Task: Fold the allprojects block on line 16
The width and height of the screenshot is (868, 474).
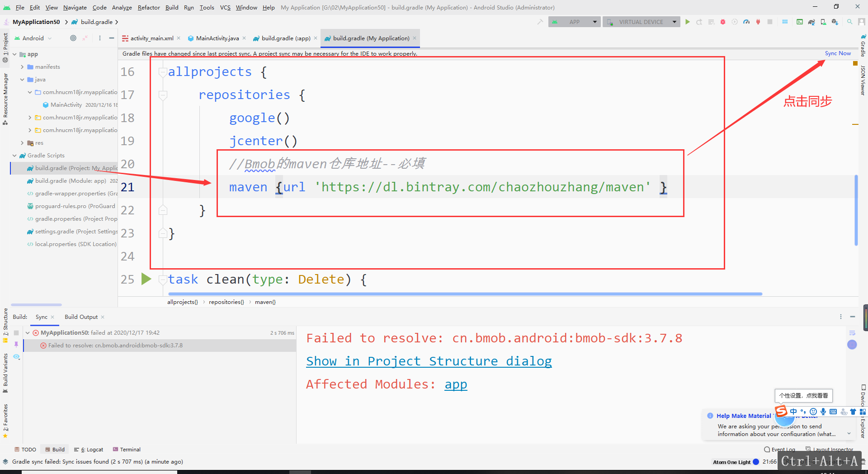Action: pyautogui.click(x=163, y=72)
